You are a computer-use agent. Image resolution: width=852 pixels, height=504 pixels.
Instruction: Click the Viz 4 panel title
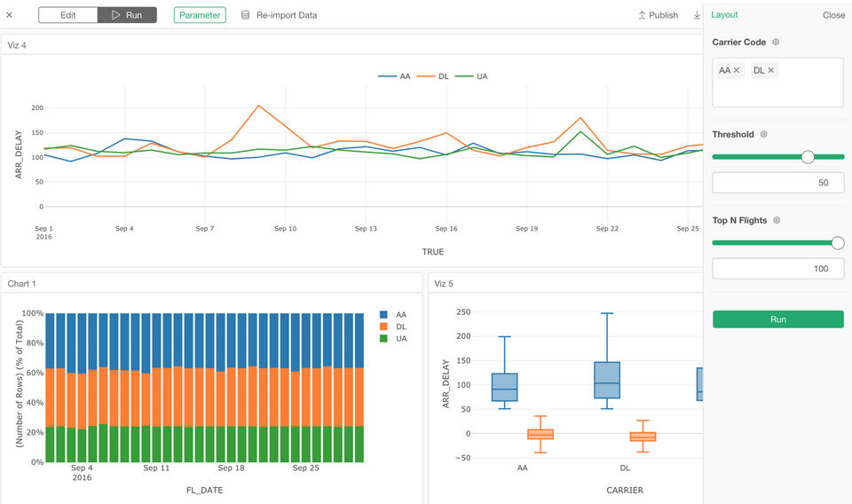(x=17, y=45)
